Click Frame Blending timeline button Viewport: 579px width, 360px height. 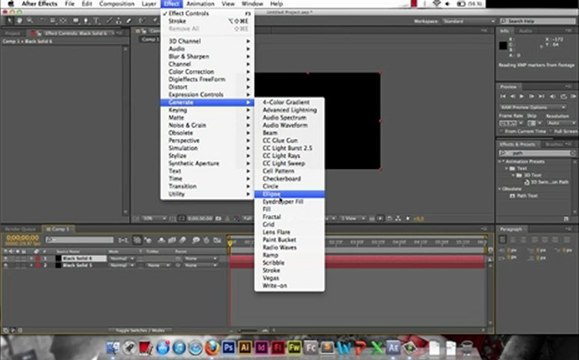pos(172,240)
